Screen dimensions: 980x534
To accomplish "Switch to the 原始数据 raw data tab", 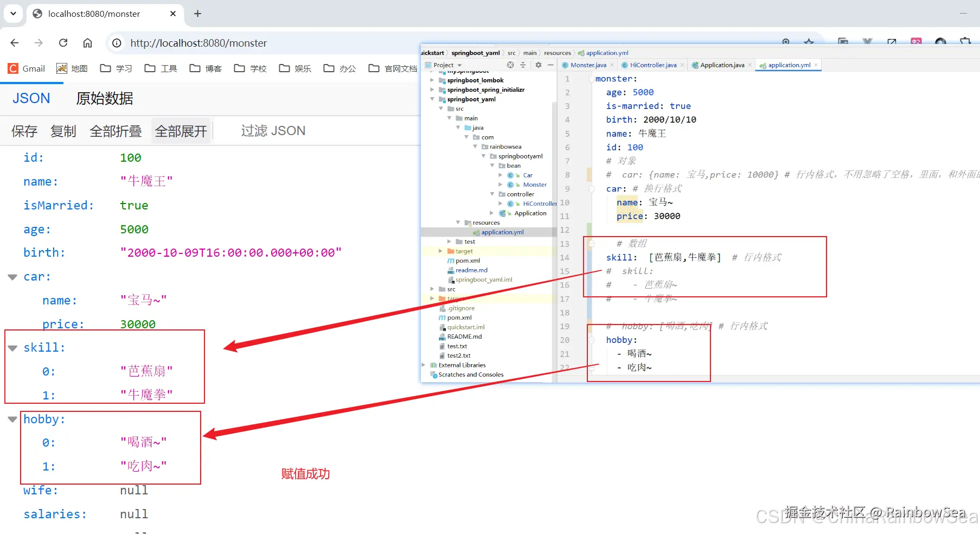I will [105, 98].
